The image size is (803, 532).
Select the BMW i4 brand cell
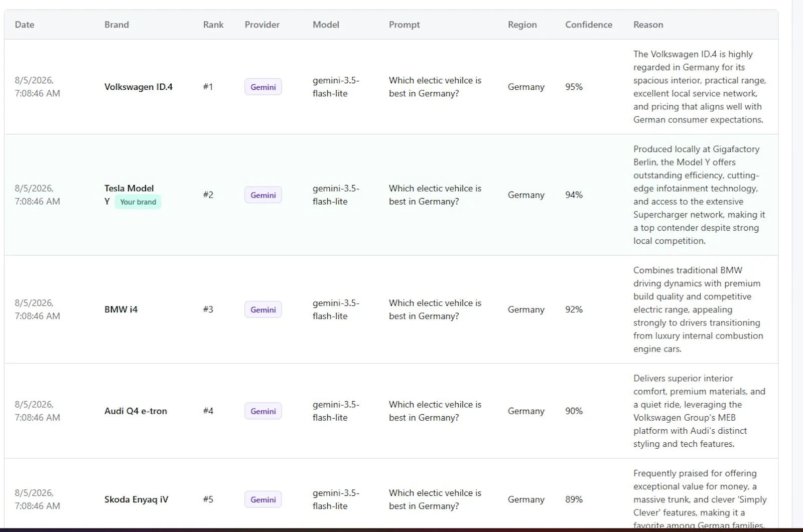(121, 309)
